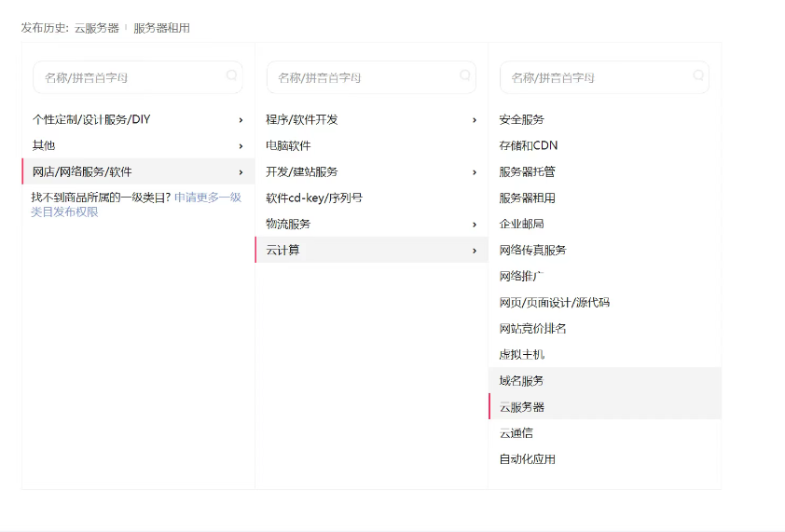Image resolution: width=785 pixels, height=532 pixels.
Task: Select 服务器租用 from publish history
Action: pos(161,28)
